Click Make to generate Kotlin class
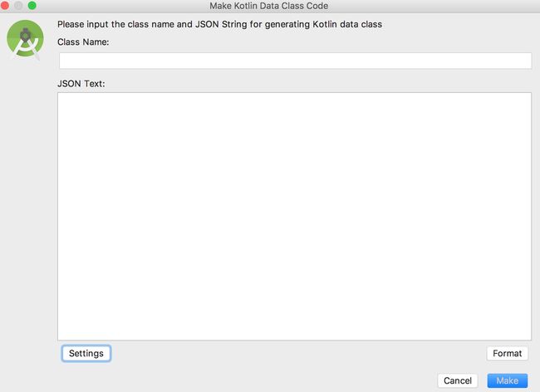This screenshot has width=540, height=392. point(507,380)
